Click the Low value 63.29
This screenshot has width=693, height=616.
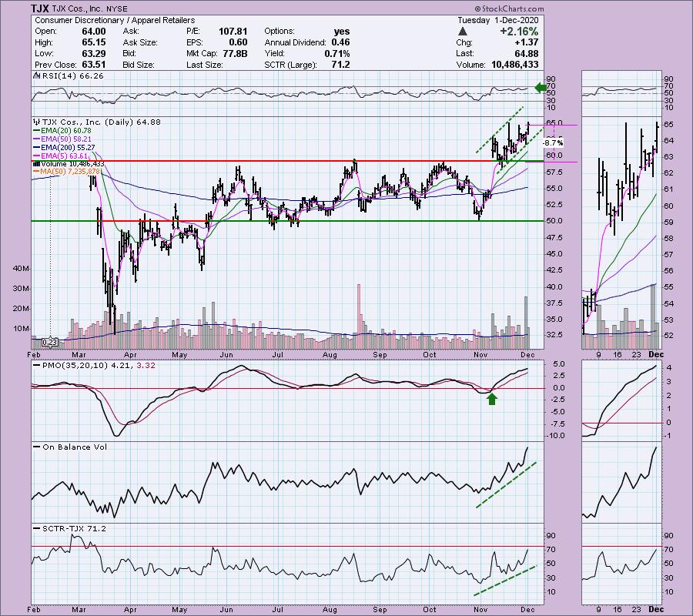[94, 53]
